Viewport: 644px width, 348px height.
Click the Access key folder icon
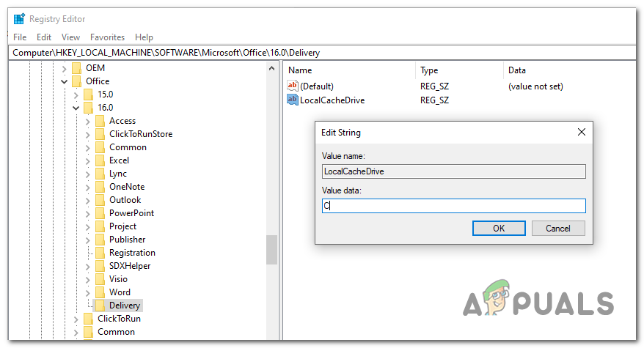[100, 121]
